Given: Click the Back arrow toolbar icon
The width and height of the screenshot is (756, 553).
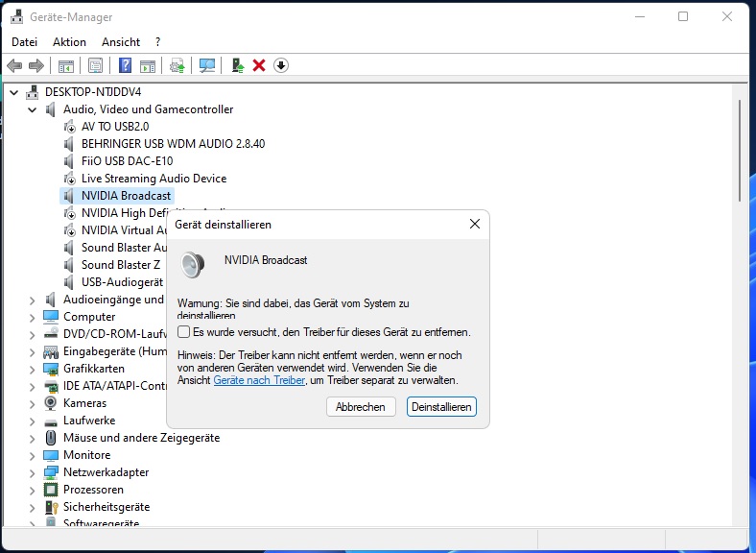Looking at the screenshot, I should pyautogui.click(x=14, y=65).
